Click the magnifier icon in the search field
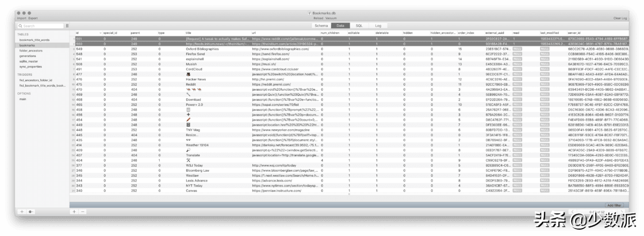The width and height of the screenshot is (644, 236). 21,26
